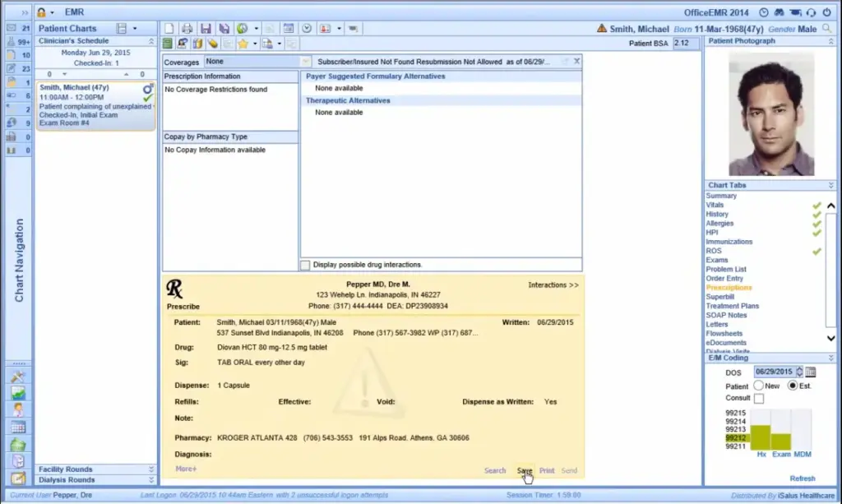Click the Save link on the prescription
Viewport: 842px width, 504px height.
(x=524, y=471)
